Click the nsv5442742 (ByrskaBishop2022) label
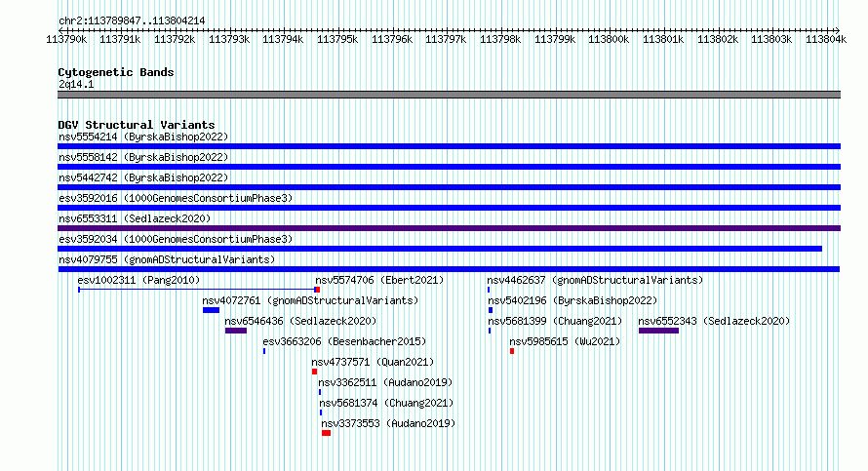The height and width of the screenshot is (471, 868). pos(143,177)
